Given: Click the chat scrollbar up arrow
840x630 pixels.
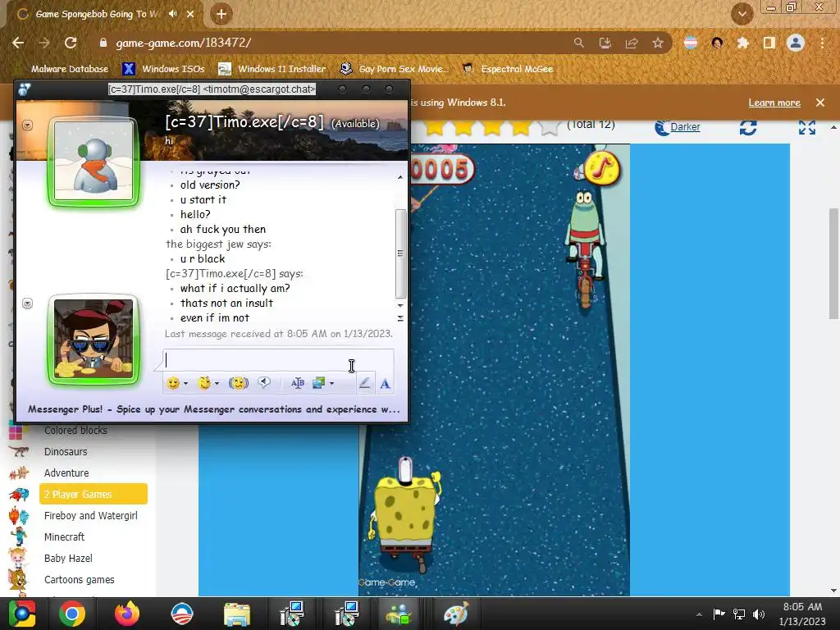Looking at the screenshot, I should coord(400,177).
